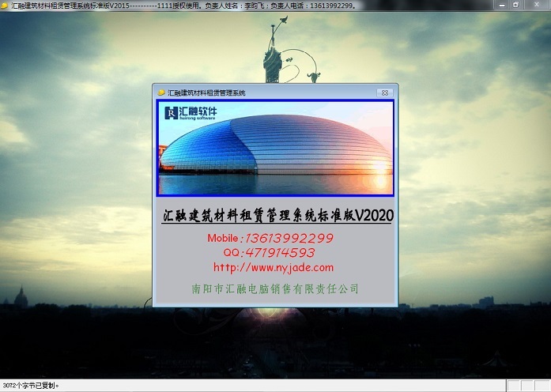551x392 pixels.
Task: Click the main window title text 汇融建筑材料租赁管理系统标准版V2015
Action: 70,6
